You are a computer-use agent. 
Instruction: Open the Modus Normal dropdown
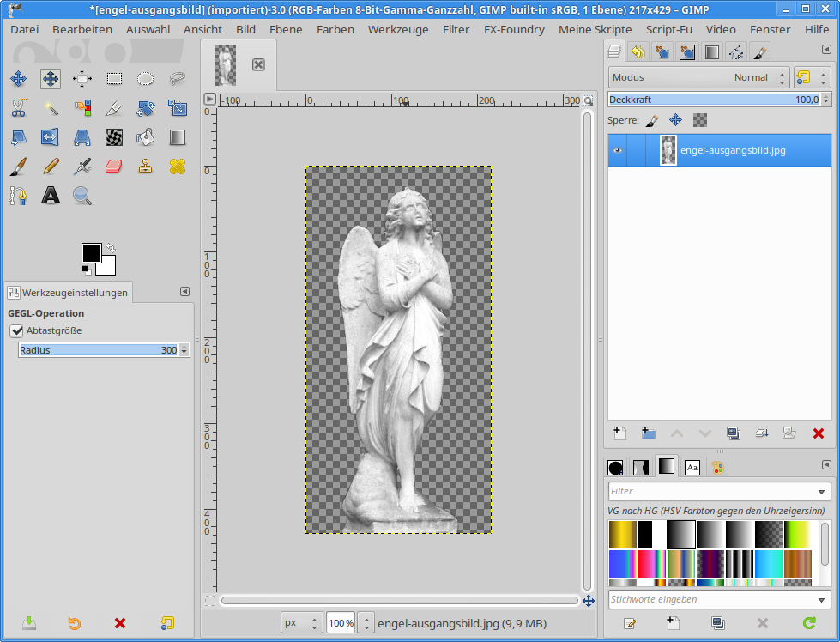[x=698, y=77]
